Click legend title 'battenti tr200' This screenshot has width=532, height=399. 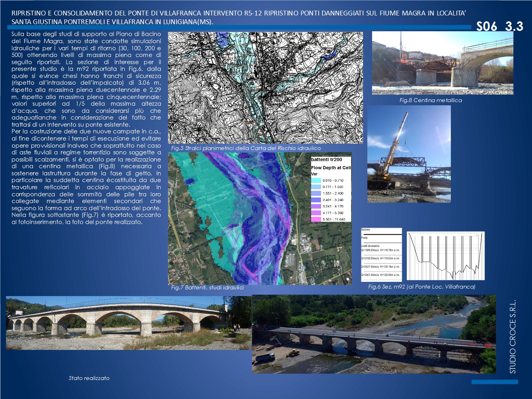pyautogui.click(x=327, y=160)
